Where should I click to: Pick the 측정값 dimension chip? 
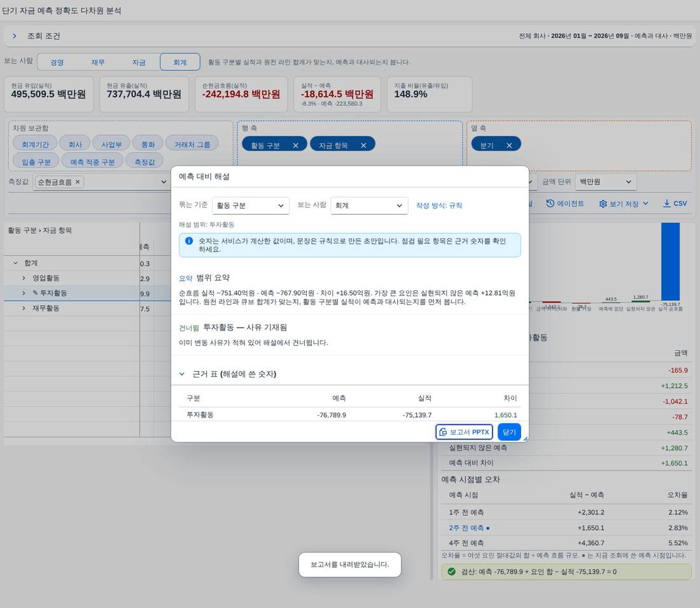point(144,162)
